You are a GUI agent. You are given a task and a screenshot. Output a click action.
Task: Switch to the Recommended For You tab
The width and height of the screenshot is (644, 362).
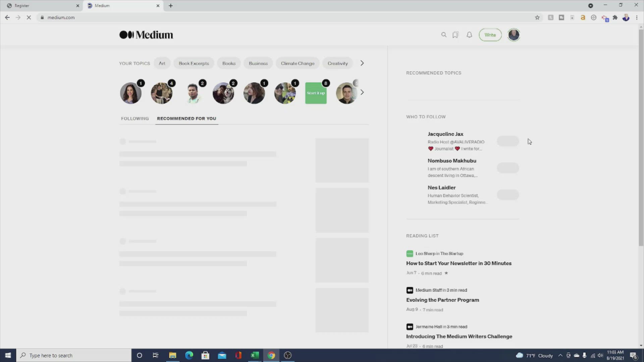click(186, 119)
